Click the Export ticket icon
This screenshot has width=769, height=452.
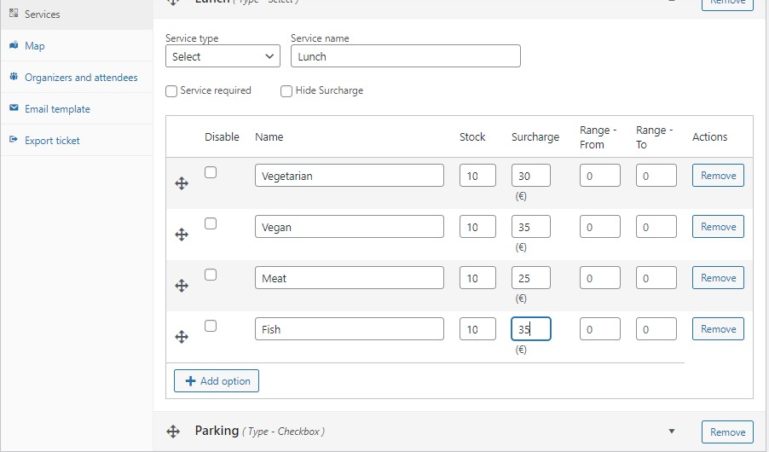(14, 140)
